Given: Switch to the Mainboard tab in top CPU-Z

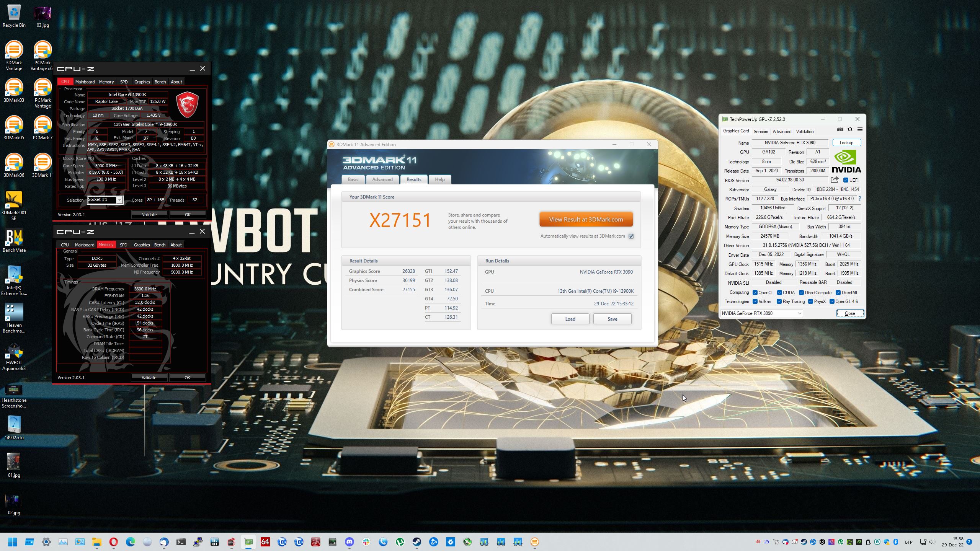Looking at the screenshot, I should tap(85, 82).
